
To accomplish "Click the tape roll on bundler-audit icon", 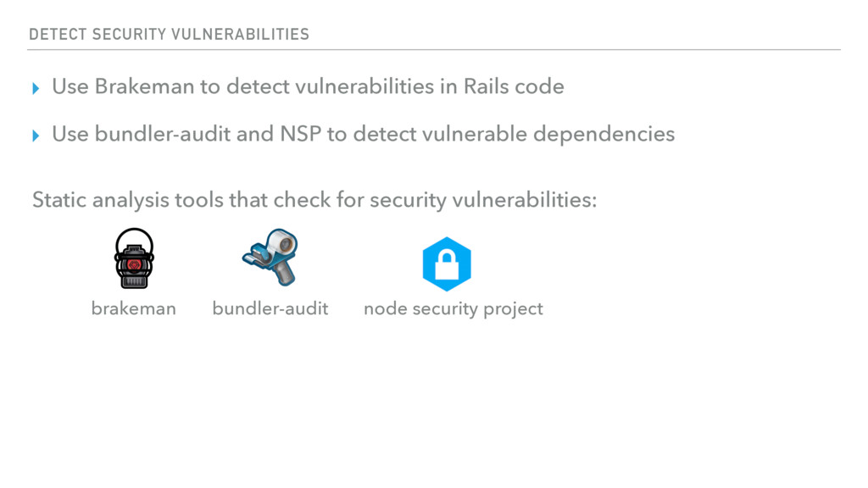I will pos(282,242).
